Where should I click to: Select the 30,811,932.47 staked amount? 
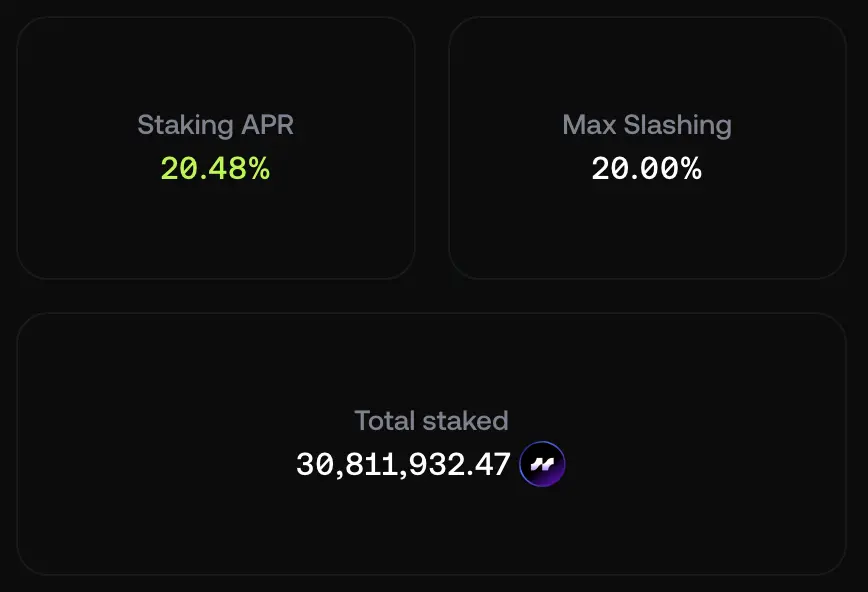(x=403, y=464)
